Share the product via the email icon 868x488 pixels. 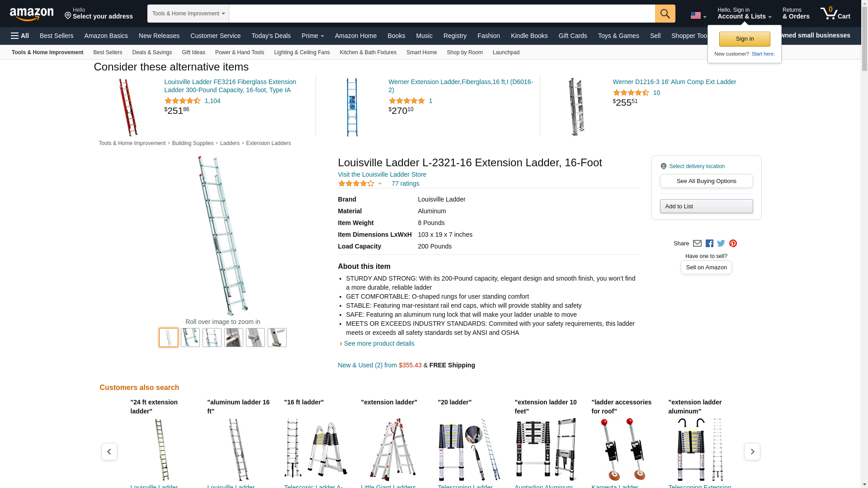pos(697,244)
